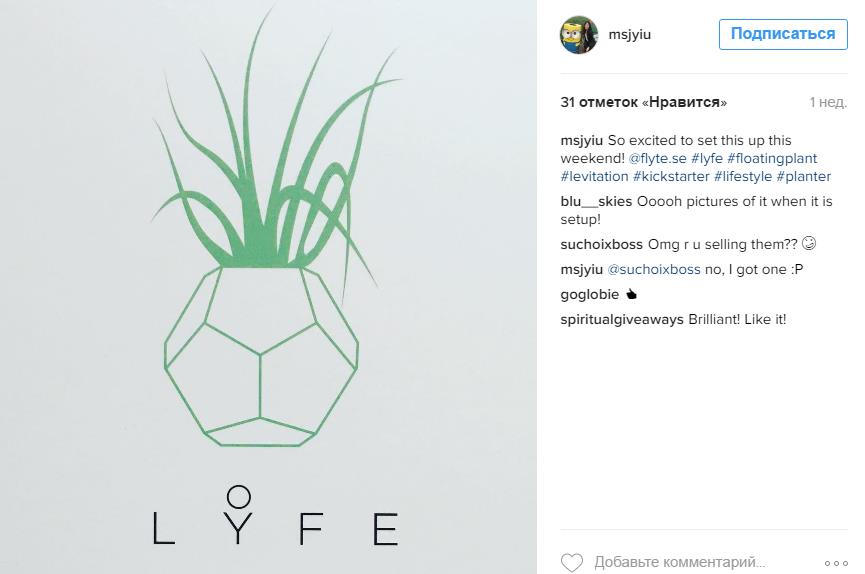This screenshot has height=574, width=865.
Task: Open the three-dot more options menu
Action: [x=836, y=563]
